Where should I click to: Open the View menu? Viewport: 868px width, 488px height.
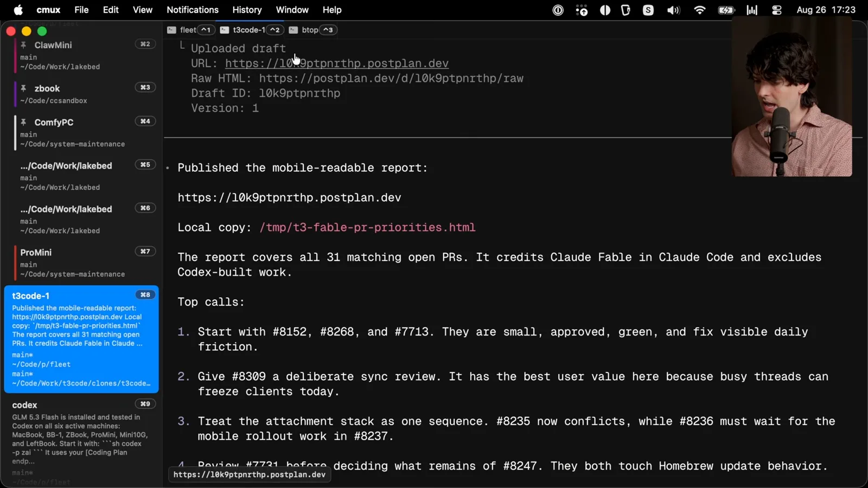coord(143,10)
